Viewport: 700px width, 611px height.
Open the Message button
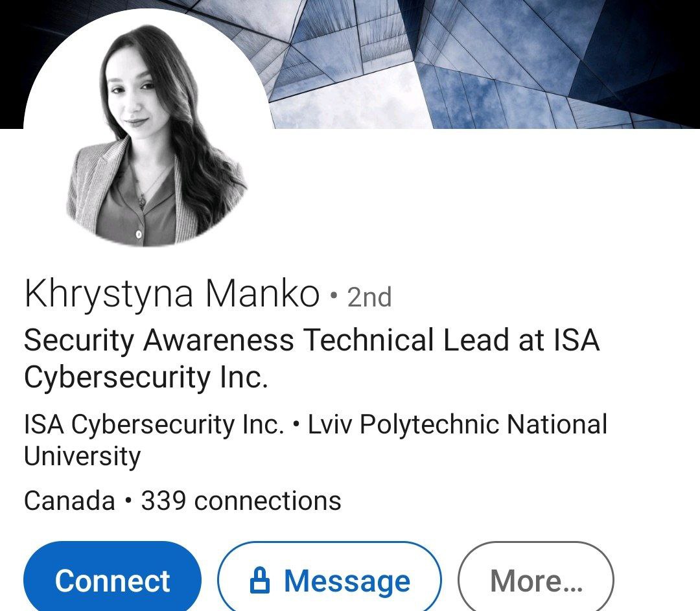(x=329, y=579)
